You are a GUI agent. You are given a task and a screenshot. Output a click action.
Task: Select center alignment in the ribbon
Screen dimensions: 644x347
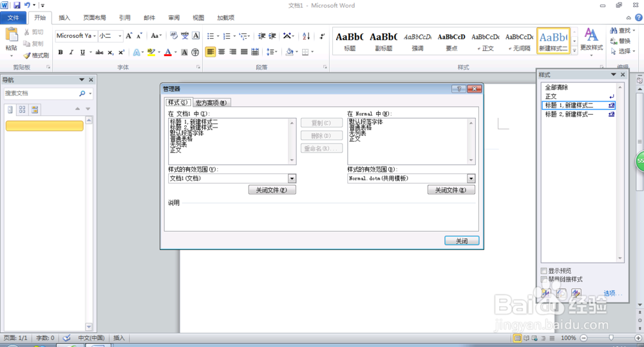(x=222, y=52)
